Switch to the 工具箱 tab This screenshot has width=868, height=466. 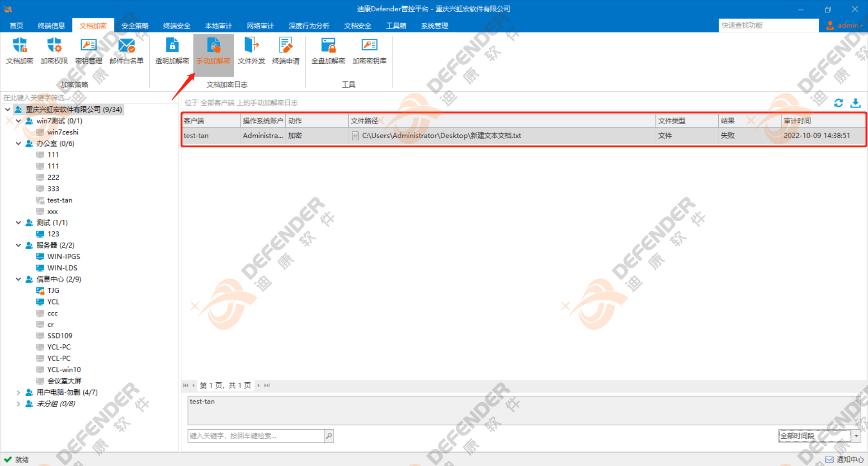coord(396,26)
